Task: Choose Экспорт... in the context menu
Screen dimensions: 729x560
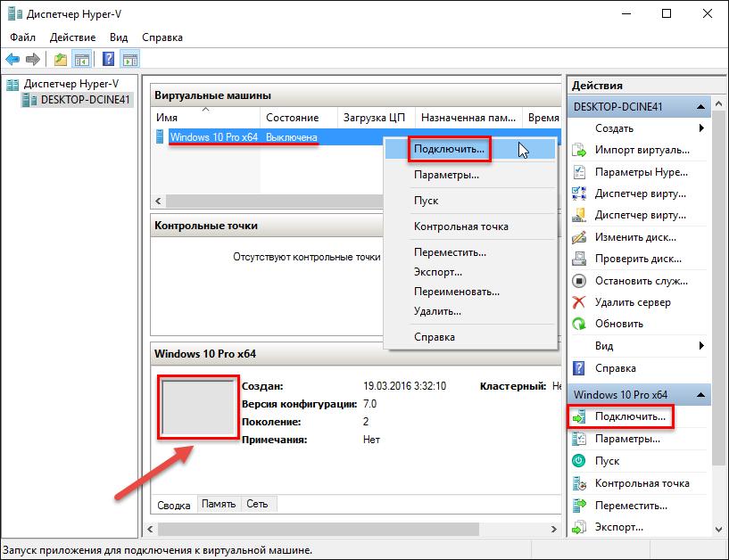Action: (x=470, y=272)
